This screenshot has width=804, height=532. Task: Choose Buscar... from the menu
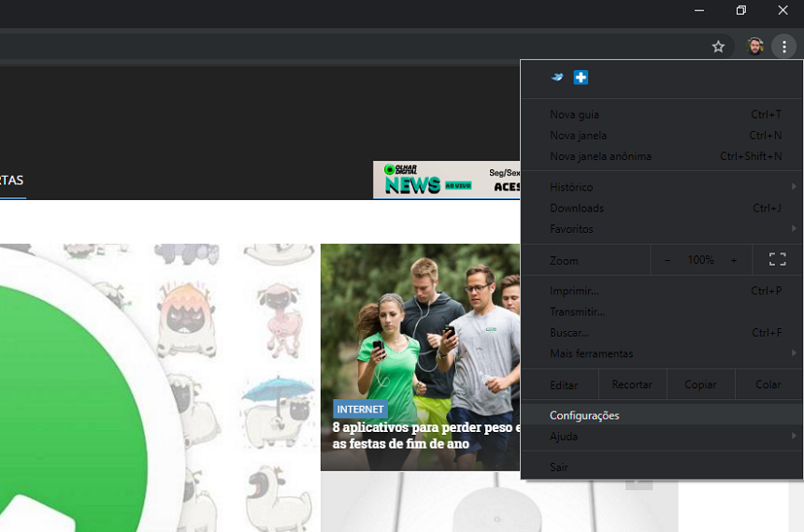point(662,333)
